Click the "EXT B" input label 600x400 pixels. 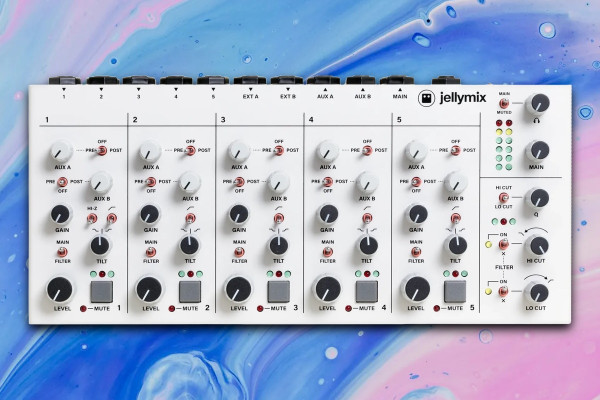point(288,97)
